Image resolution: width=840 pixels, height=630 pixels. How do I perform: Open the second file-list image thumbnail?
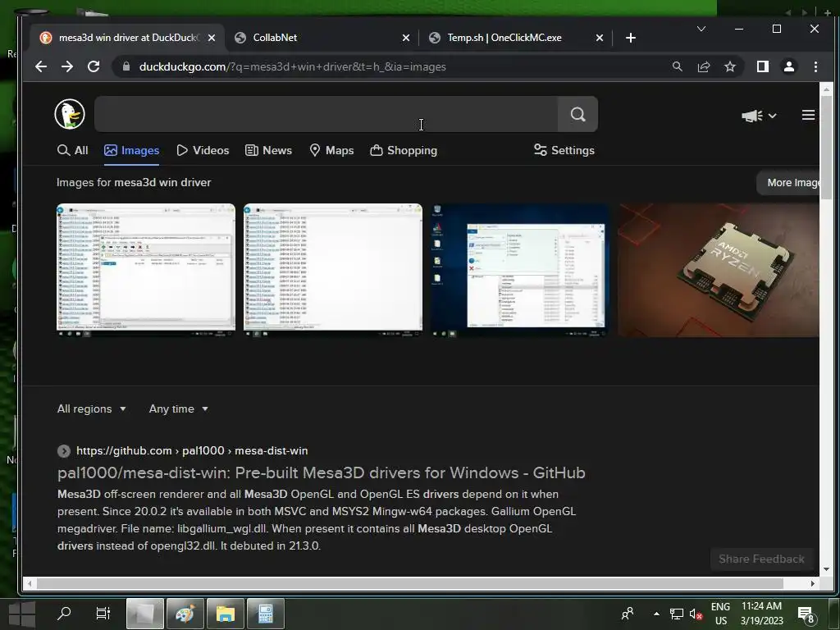pyautogui.click(x=333, y=271)
